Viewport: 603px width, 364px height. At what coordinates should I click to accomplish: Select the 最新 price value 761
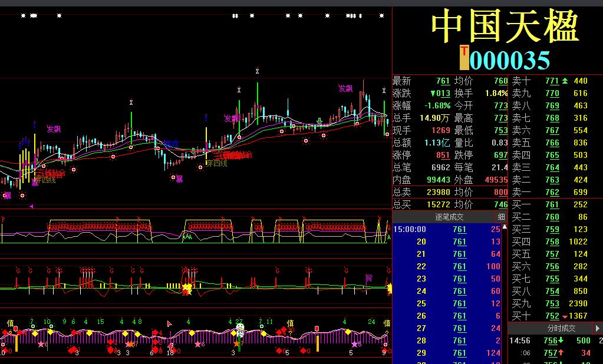point(443,81)
